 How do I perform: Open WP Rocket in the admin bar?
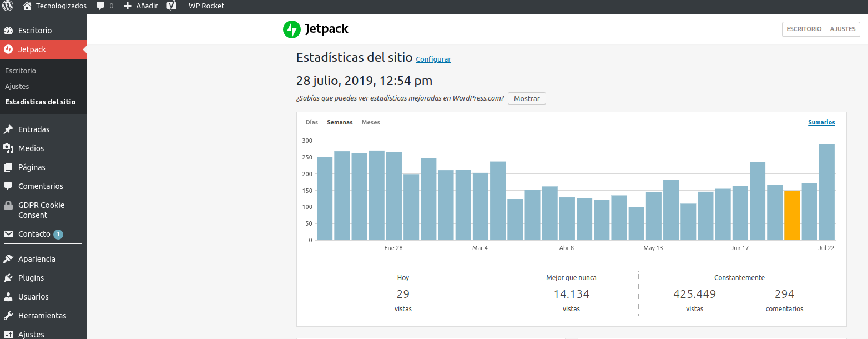click(206, 6)
